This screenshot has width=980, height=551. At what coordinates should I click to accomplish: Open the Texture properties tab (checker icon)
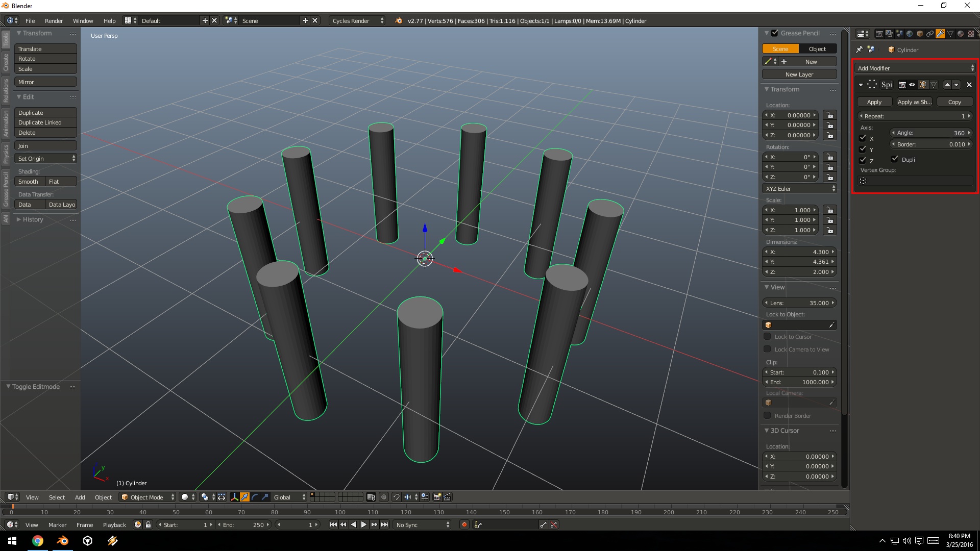pos(971,34)
